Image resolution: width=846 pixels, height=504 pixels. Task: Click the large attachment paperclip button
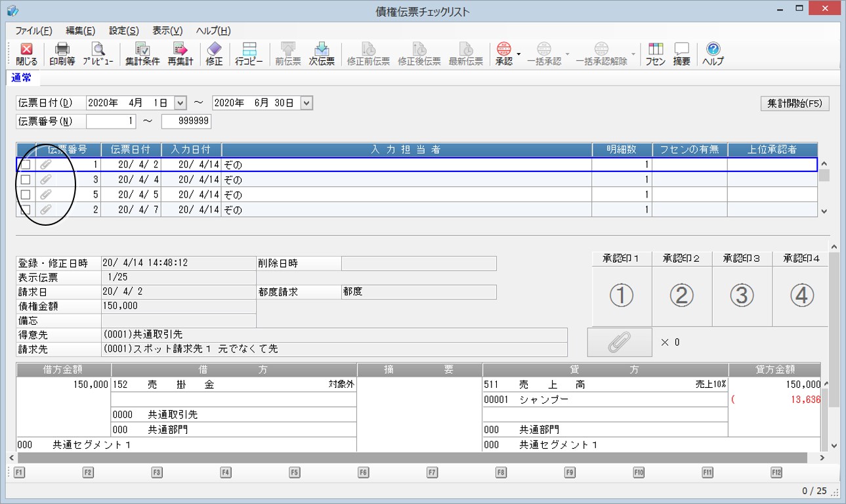(620, 342)
